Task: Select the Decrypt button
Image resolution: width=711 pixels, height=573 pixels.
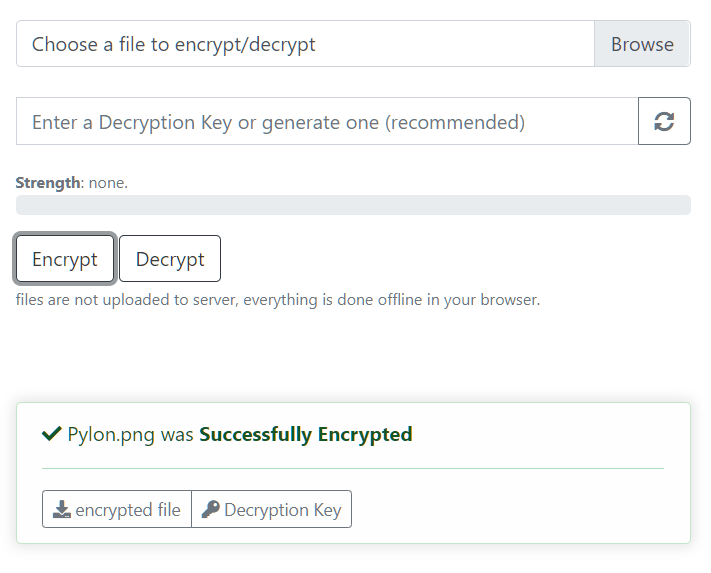Action: tap(170, 259)
